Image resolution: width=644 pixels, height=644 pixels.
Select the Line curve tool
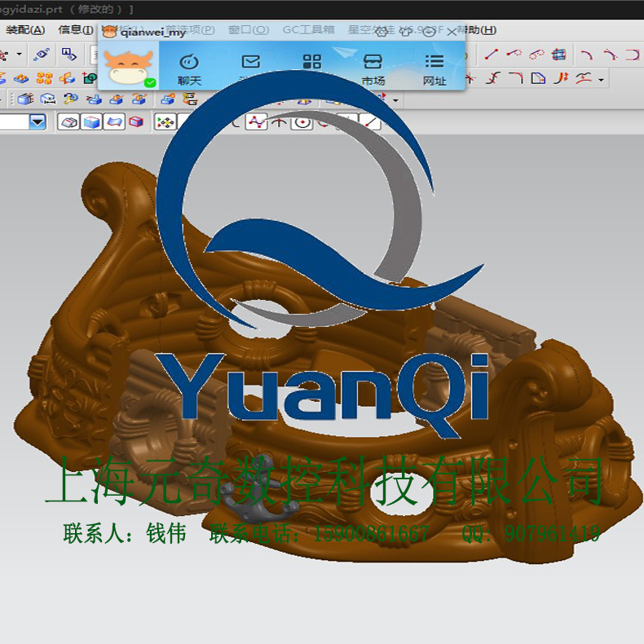pyautogui.click(x=492, y=55)
